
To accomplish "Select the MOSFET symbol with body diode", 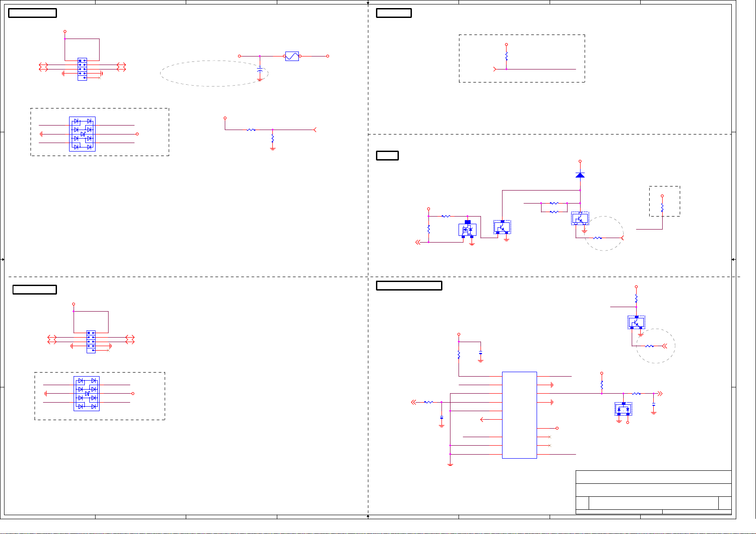I will [x=468, y=230].
